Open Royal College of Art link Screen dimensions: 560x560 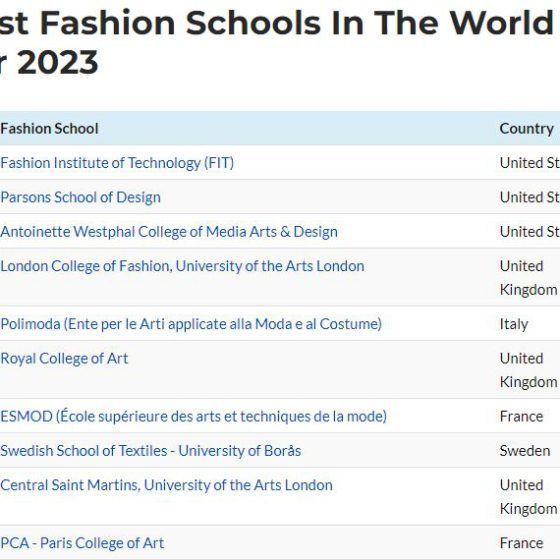pos(64,359)
